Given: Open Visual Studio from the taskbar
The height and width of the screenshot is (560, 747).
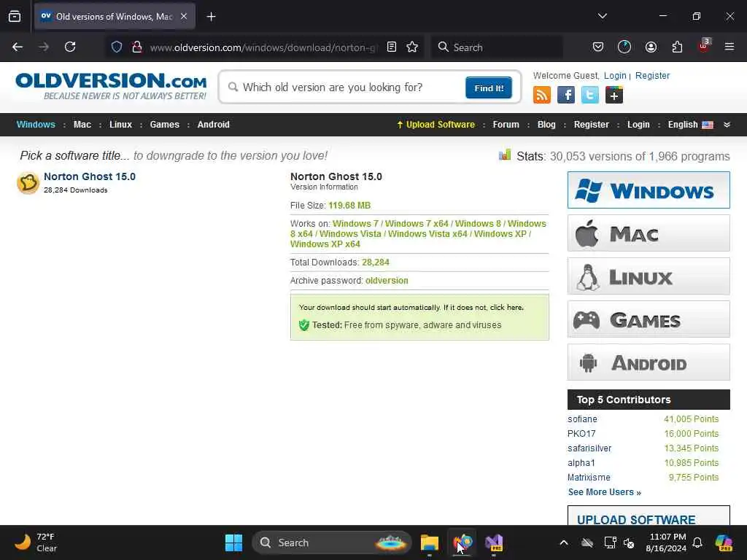Looking at the screenshot, I should click(494, 542).
